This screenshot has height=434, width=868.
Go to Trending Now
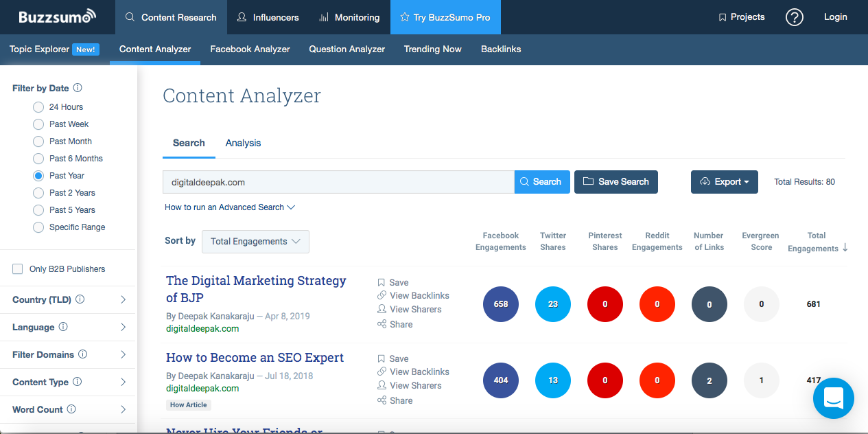pyautogui.click(x=432, y=49)
